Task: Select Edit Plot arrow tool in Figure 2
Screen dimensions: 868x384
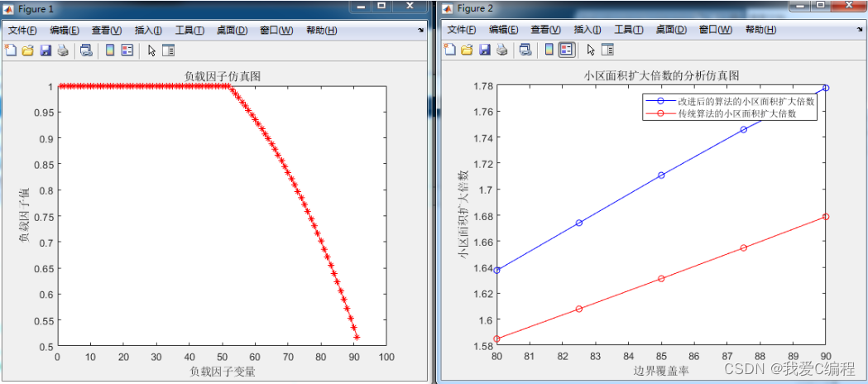Action: coord(591,50)
